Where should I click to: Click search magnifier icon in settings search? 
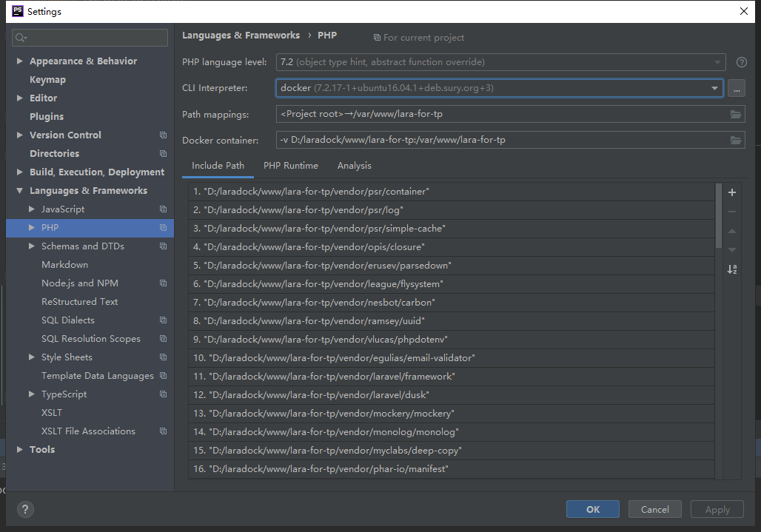21,38
